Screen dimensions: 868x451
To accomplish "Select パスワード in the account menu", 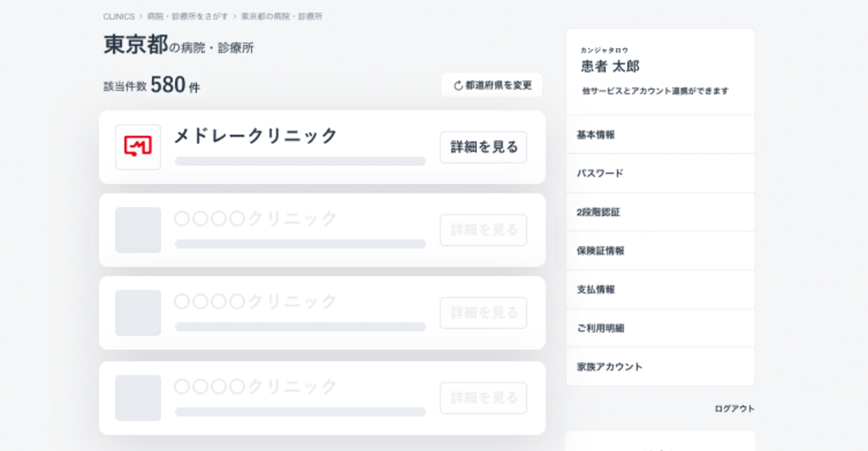I will point(660,173).
